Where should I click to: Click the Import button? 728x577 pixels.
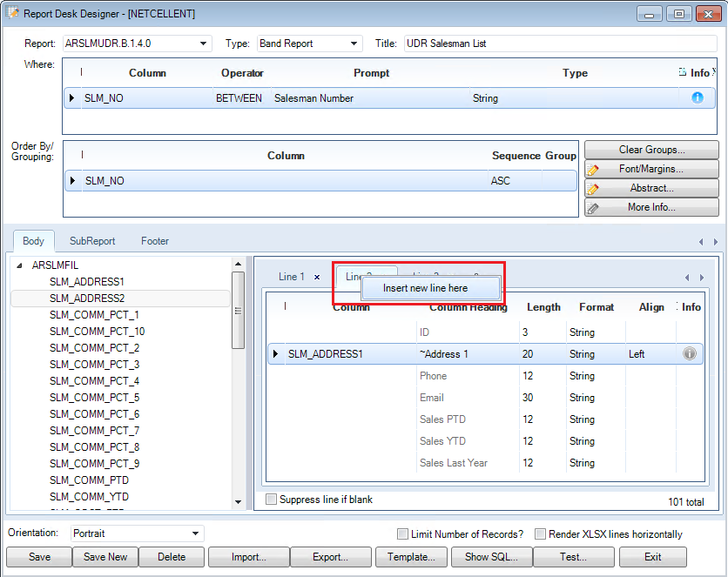click(249, 557)
